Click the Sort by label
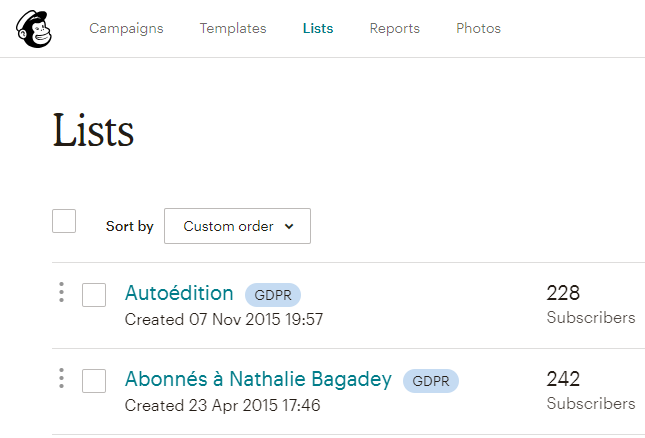The height and width of the screenshot is (438, 645). (x=130, y=226)
